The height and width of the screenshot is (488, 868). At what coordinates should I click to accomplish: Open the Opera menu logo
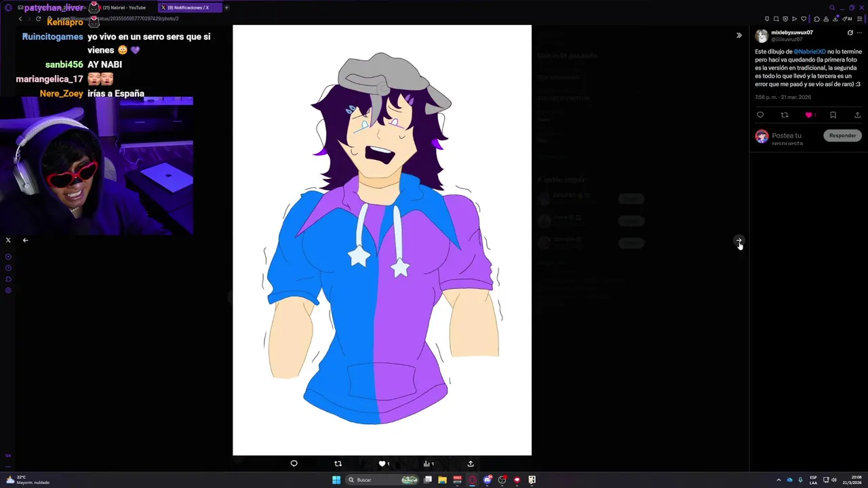point(8,7)
